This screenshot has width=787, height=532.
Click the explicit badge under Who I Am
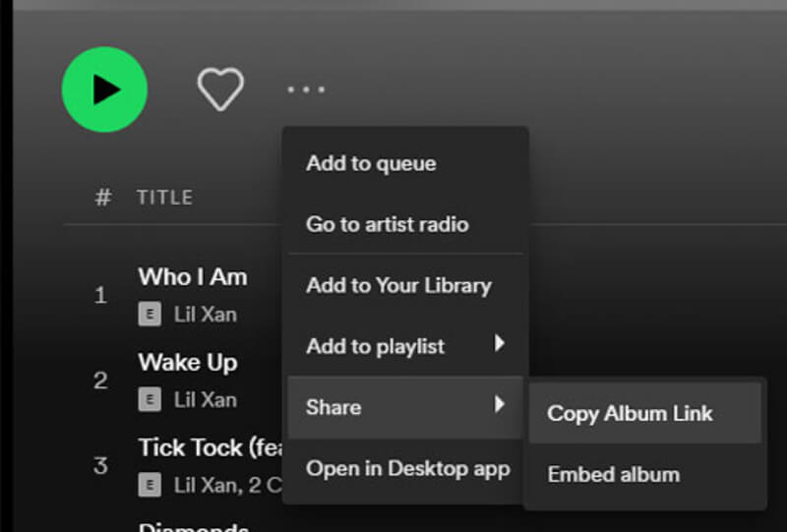click(150, 316)
